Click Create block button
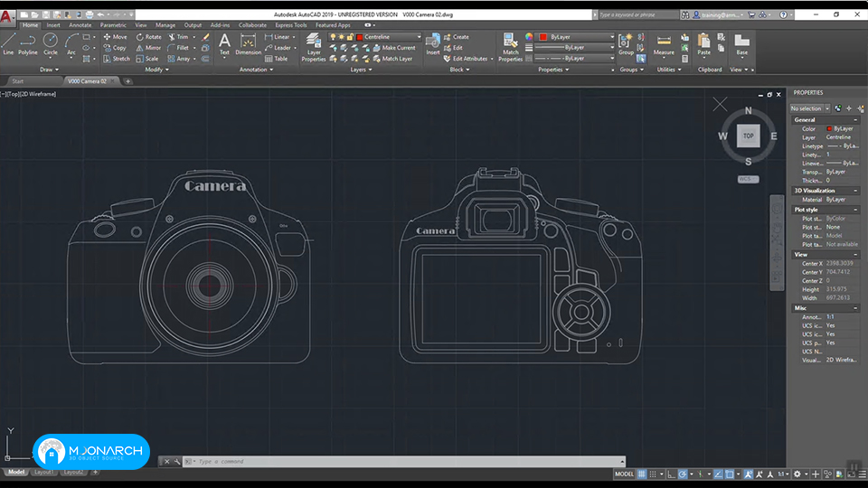This screenshot has width=868, height=488. pyautogui.click(x=456, y=37)
